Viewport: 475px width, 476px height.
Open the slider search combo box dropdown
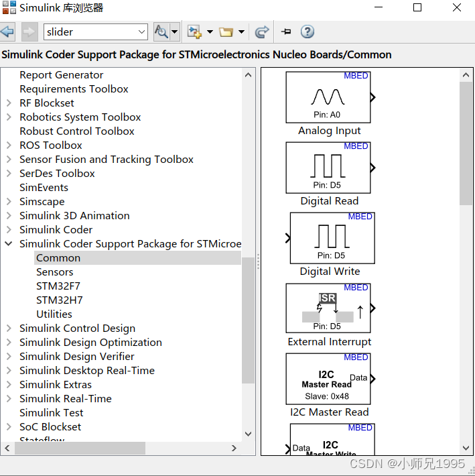141,32
